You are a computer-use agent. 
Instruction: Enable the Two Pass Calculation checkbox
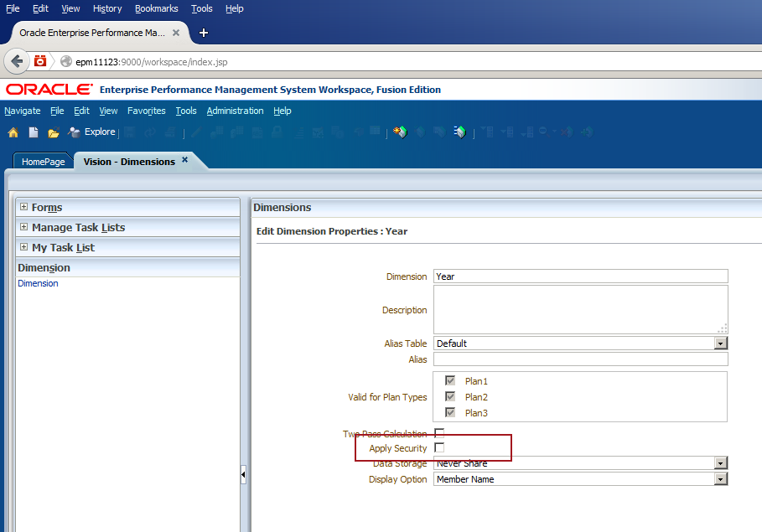439,432
